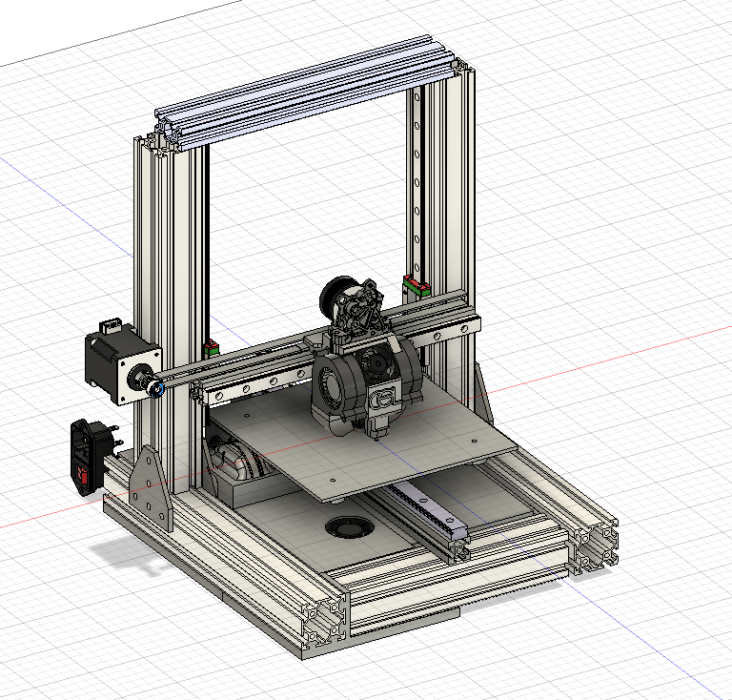Screen dimensions: 732x700
Task: Select the left green and red linear bearing block
Action: (212, 348)
